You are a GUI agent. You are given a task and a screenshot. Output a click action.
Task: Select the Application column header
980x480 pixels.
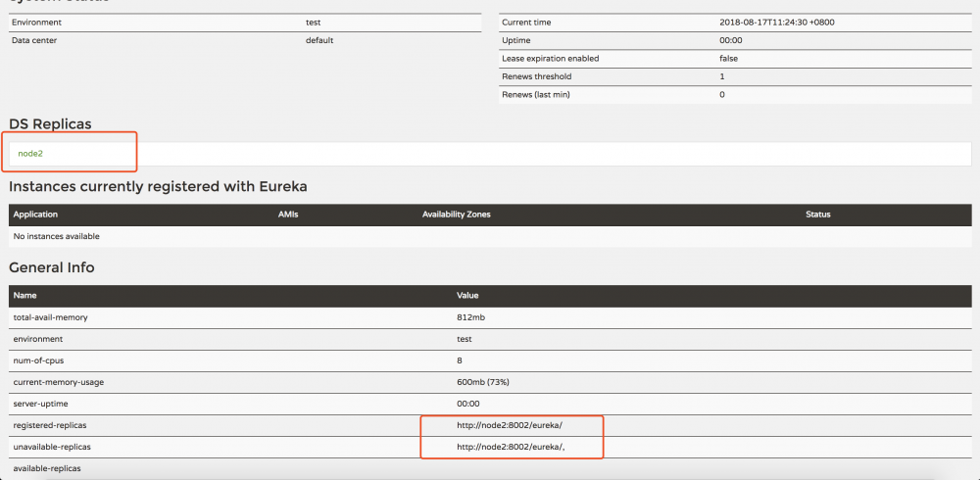35,214
